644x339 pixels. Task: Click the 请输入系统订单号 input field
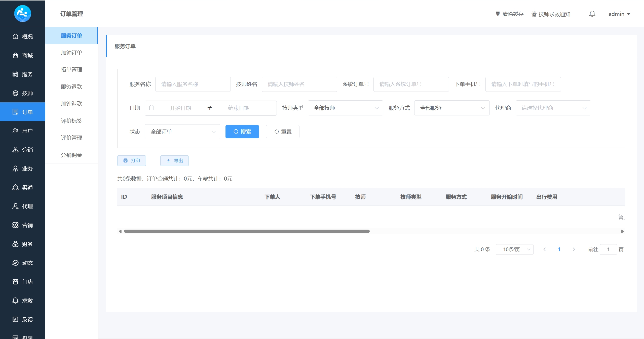coord(411,84)
